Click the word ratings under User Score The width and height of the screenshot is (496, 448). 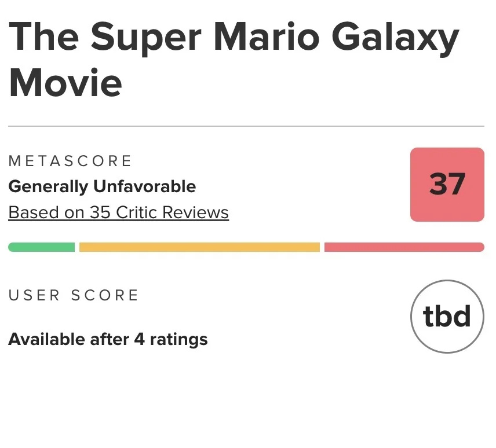pos(178,339)
